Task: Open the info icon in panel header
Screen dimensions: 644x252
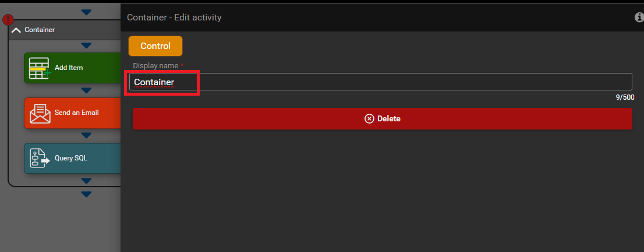Action: [x=639, y=17]
